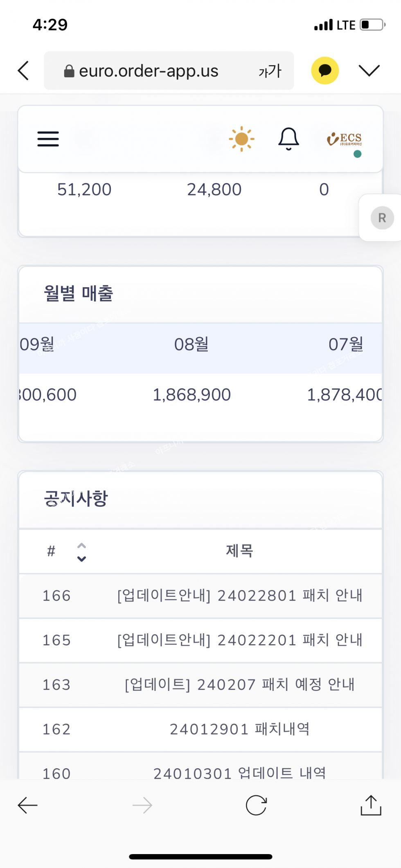
Task: Open notice 162 24012901 patch details
Action: [x=240, y=729]
